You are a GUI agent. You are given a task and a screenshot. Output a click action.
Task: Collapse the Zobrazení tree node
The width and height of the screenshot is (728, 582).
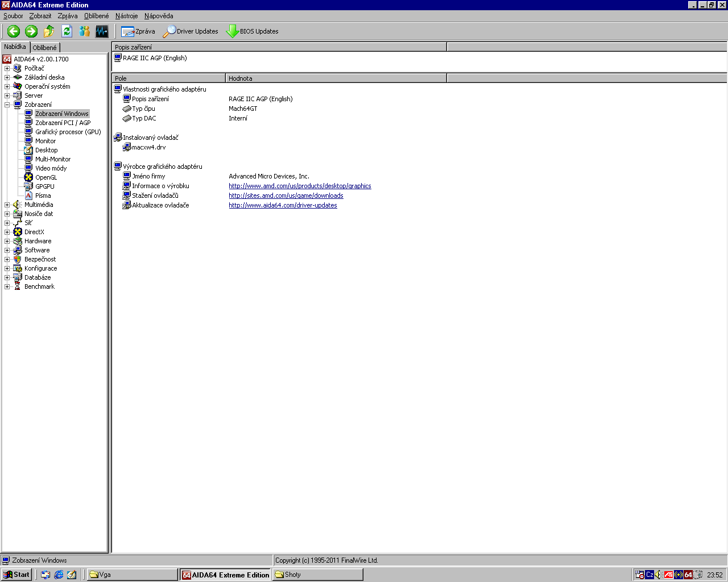pos(7,105)
